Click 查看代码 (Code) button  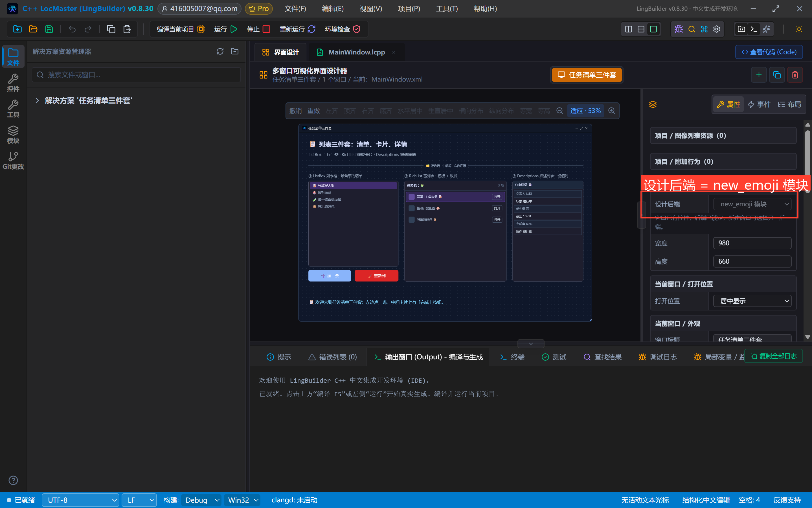[769, 52]
